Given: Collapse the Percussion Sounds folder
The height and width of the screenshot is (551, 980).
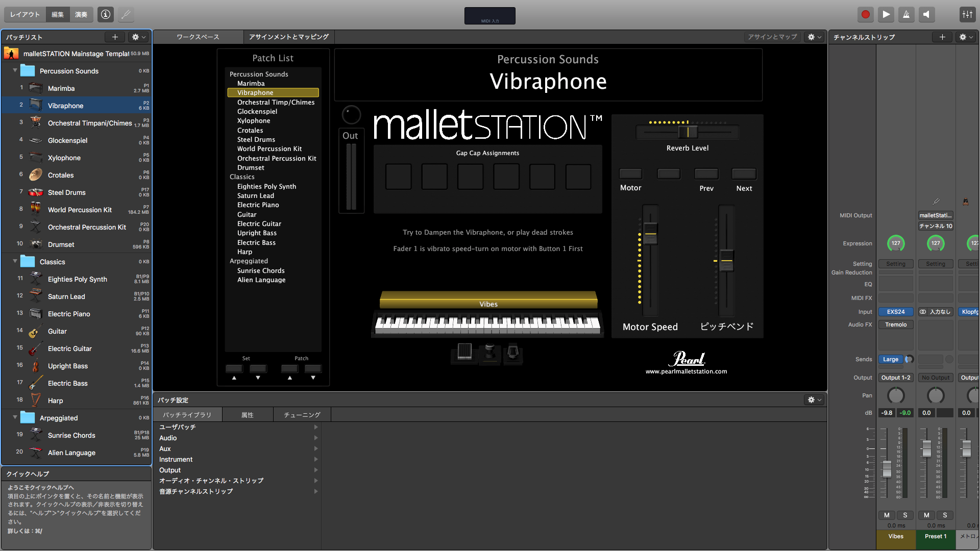Looking at the screenshot, I should click(15, 70).
